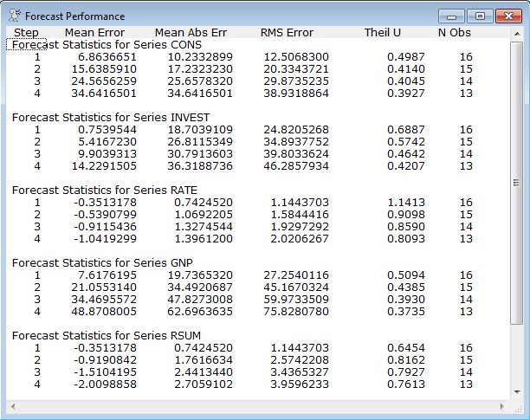Click the Theil U column header
Viewport: 530px width, 420px height.
click(385, 33)
